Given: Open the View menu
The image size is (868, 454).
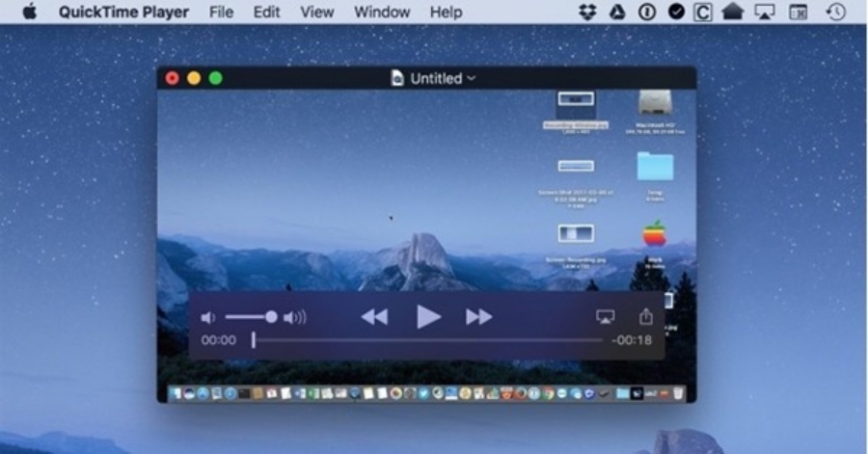Looking at the screenshot, I should [316, 13].
